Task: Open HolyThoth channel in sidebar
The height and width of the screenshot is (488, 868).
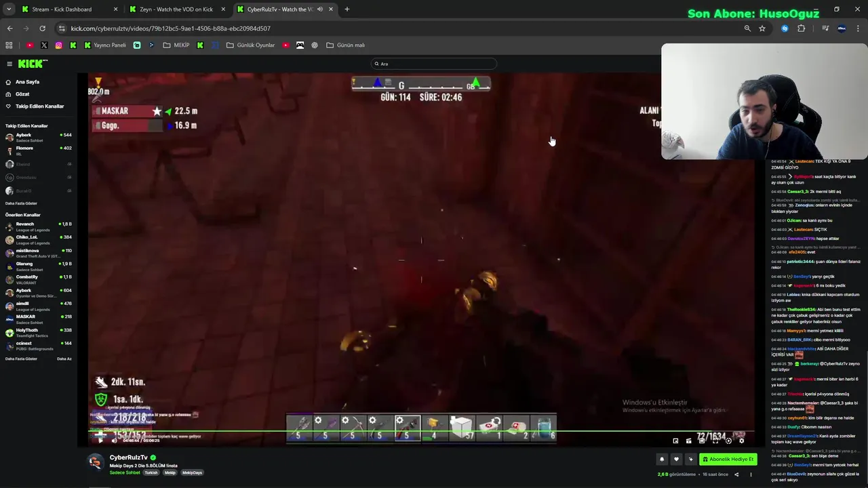Action: (x=39, y=332)
